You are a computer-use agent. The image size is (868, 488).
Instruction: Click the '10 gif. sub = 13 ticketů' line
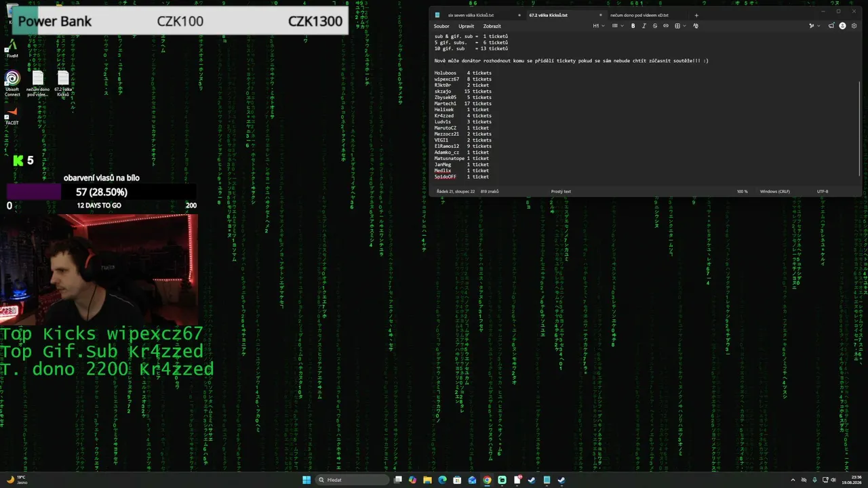[471, 48]
